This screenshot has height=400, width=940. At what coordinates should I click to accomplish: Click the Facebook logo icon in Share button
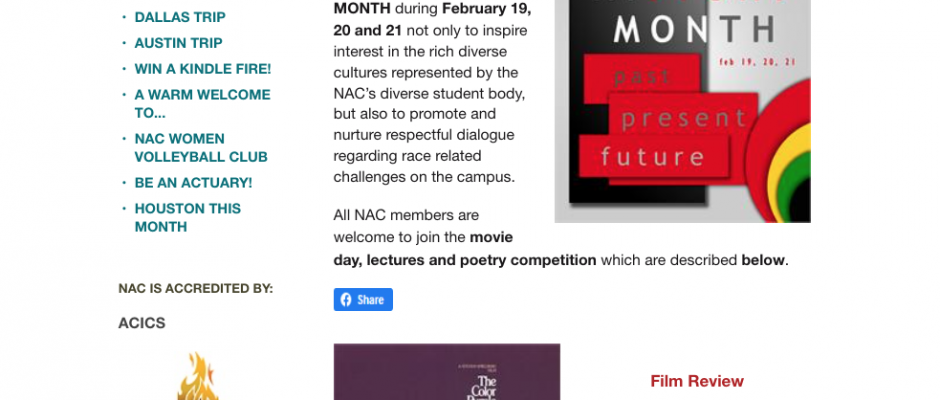[346, 300]
